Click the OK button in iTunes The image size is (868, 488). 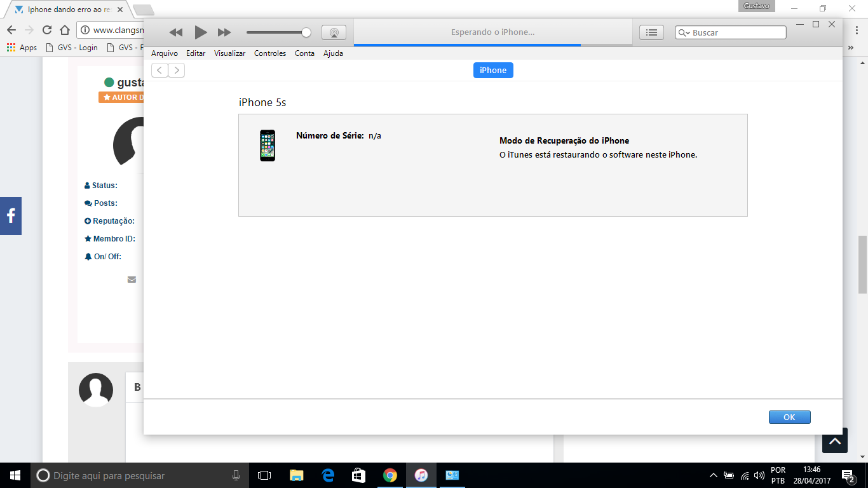click(789, 417)
